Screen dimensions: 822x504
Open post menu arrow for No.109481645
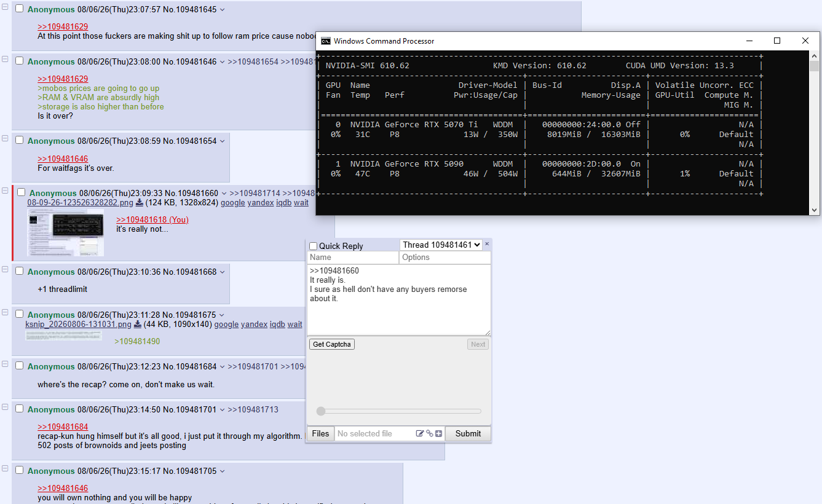click(x=223, y=10)
